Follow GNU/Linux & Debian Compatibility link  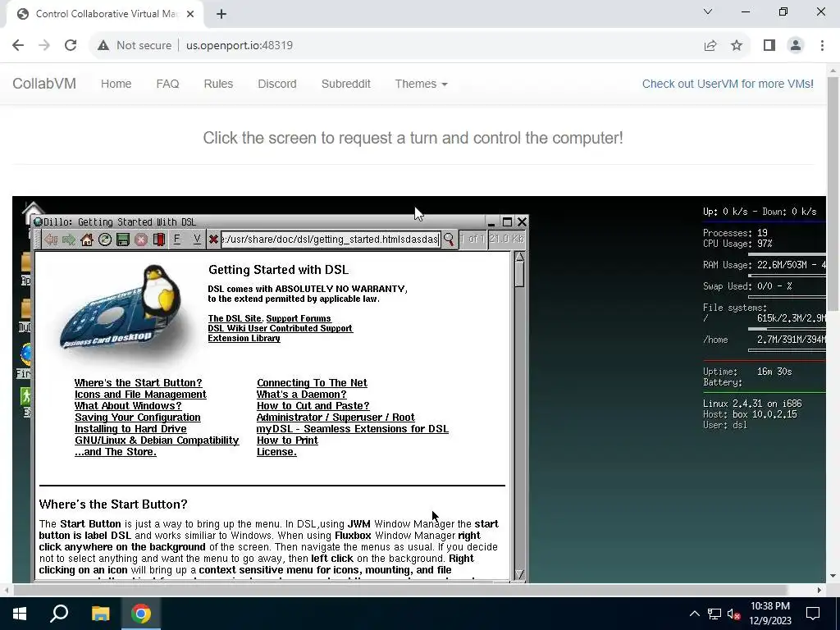click(x=157, y=441)
